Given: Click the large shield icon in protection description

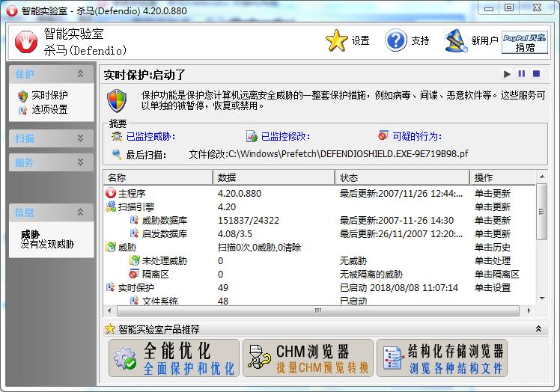Looking at the screenshot, I should pos(117,101).
